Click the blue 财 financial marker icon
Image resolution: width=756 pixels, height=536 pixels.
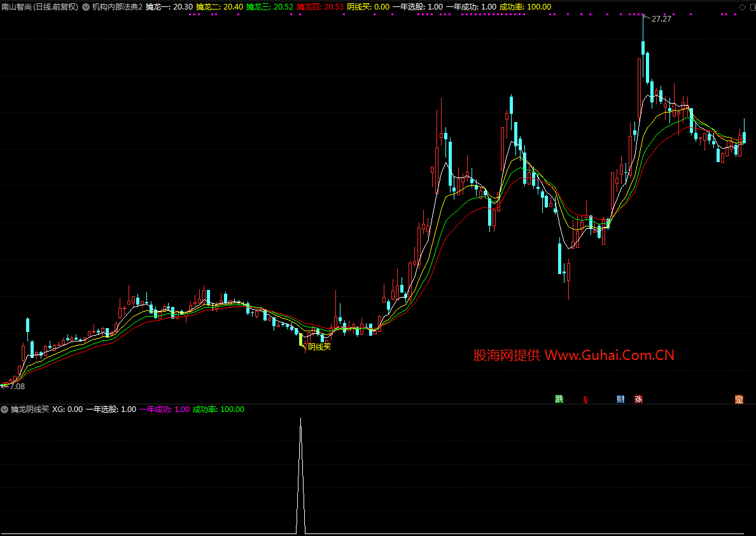620,399
